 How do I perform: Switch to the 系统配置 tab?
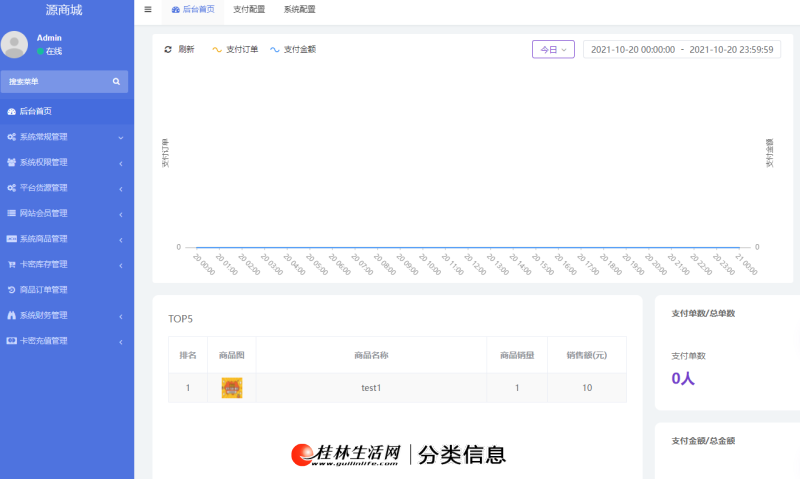coord(299,9)
